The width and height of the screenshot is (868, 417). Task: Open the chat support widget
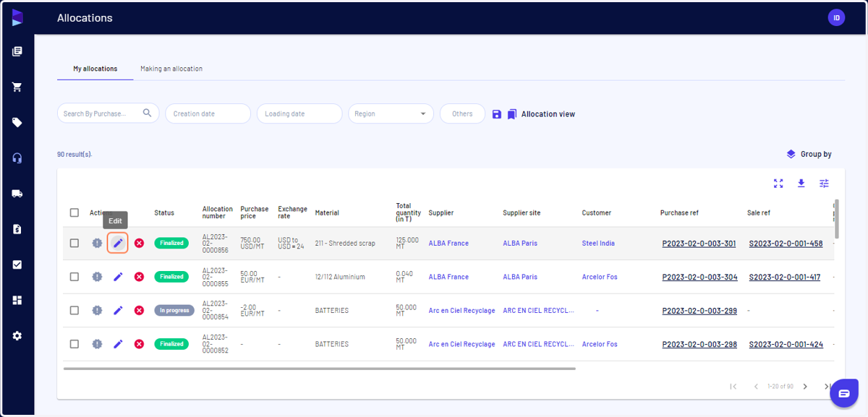click(x=843, y=393)
